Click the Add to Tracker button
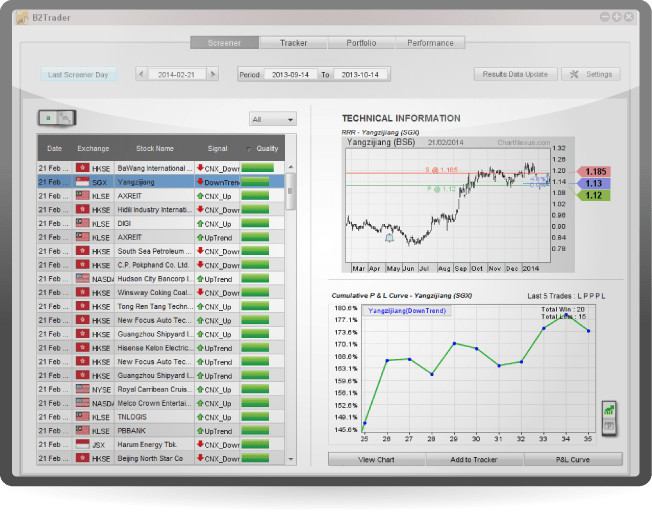 tap(475, 460)
